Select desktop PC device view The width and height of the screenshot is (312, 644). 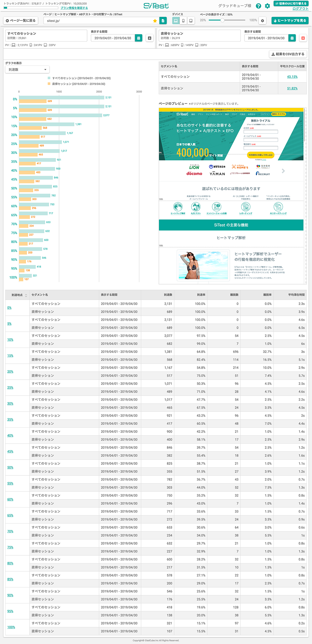(176, 20)
